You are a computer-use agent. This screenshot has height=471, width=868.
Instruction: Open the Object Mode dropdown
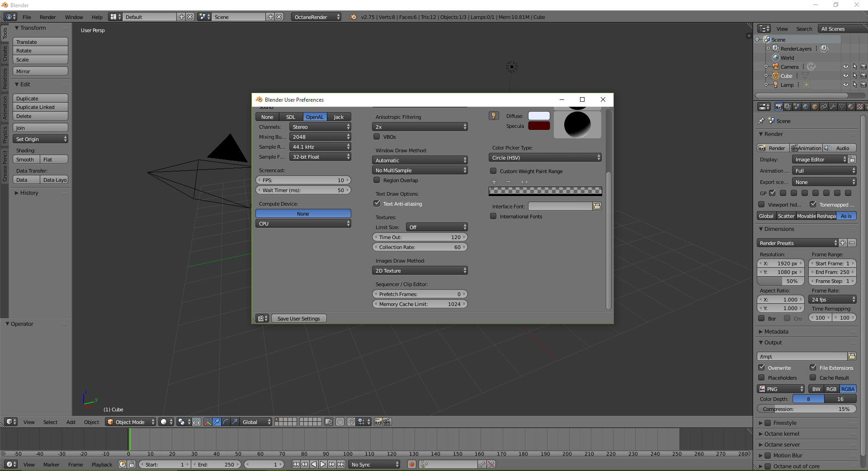(130, 422)
